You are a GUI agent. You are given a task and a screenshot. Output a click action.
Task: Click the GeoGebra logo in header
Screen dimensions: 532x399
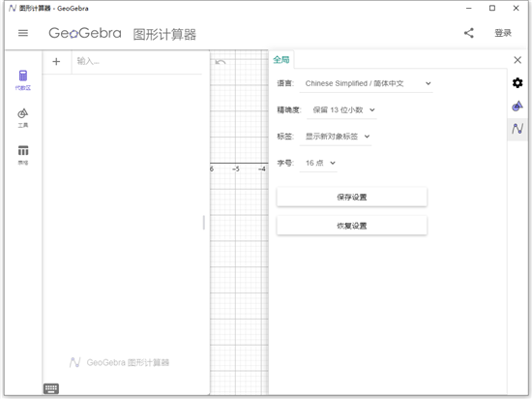coord(85,33)
